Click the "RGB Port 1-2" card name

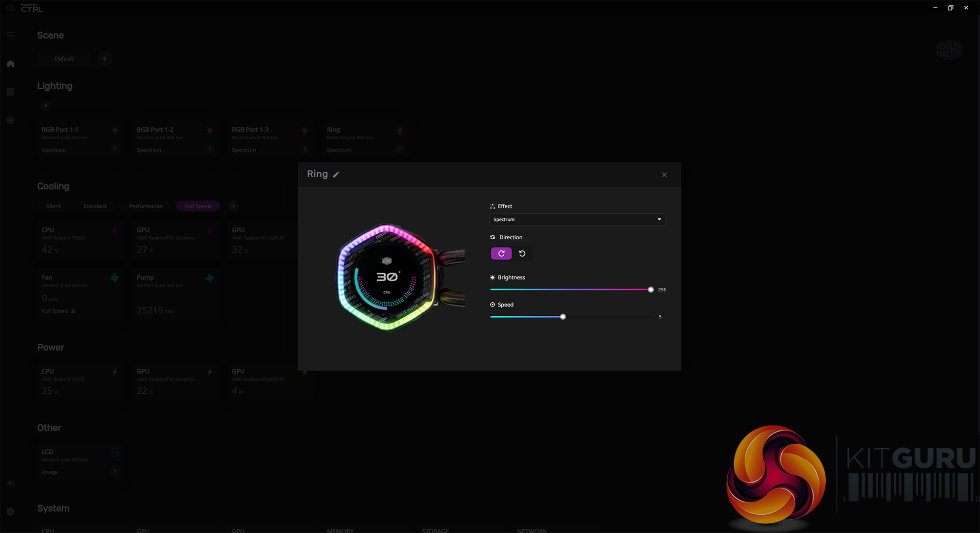pyautogui.click(x=155, y=130)
